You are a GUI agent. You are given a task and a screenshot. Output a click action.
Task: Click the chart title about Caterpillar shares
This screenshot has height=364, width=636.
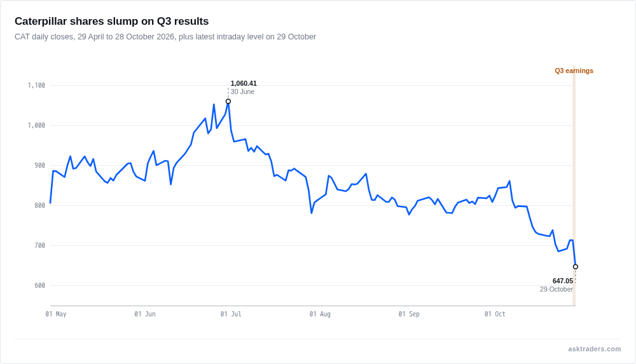pos(111,21)
